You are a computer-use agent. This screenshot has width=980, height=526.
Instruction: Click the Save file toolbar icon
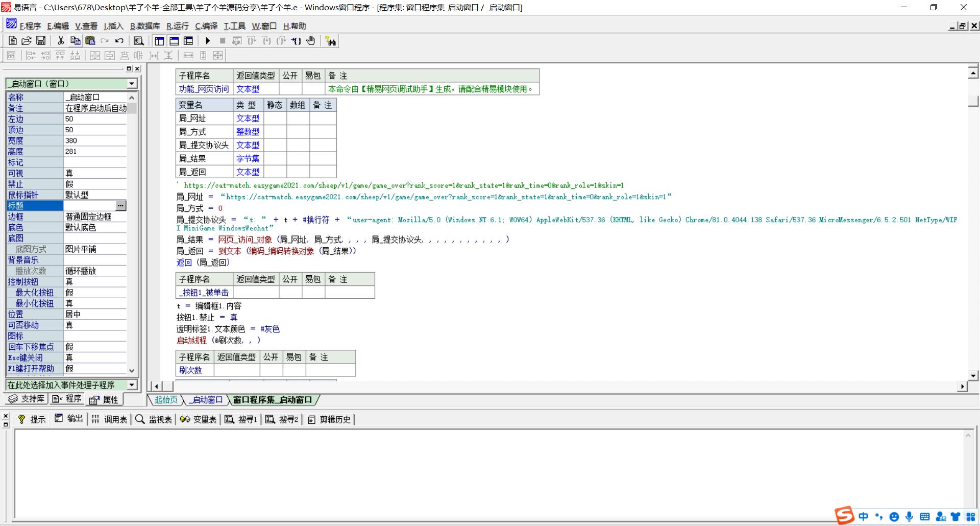(x=41, y=41)
